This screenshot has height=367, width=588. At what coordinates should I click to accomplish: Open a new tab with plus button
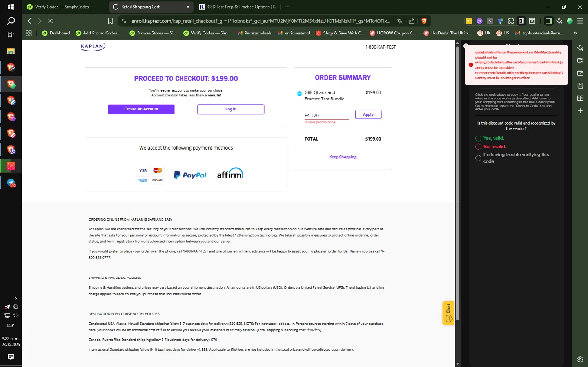[287, 7]
